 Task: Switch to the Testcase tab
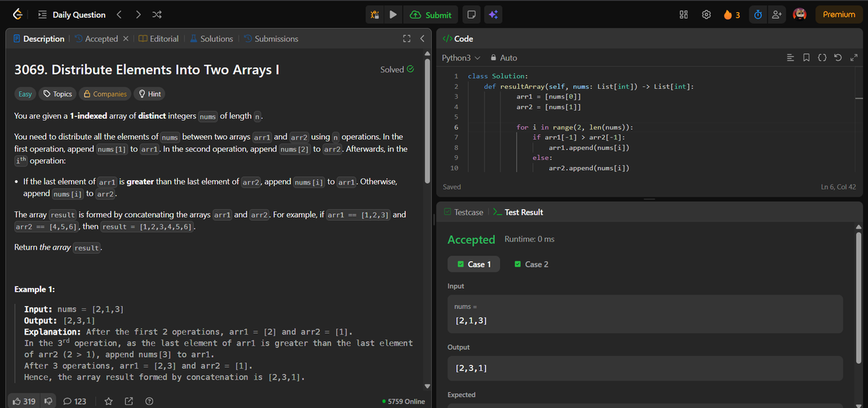(x=463, y=212)
